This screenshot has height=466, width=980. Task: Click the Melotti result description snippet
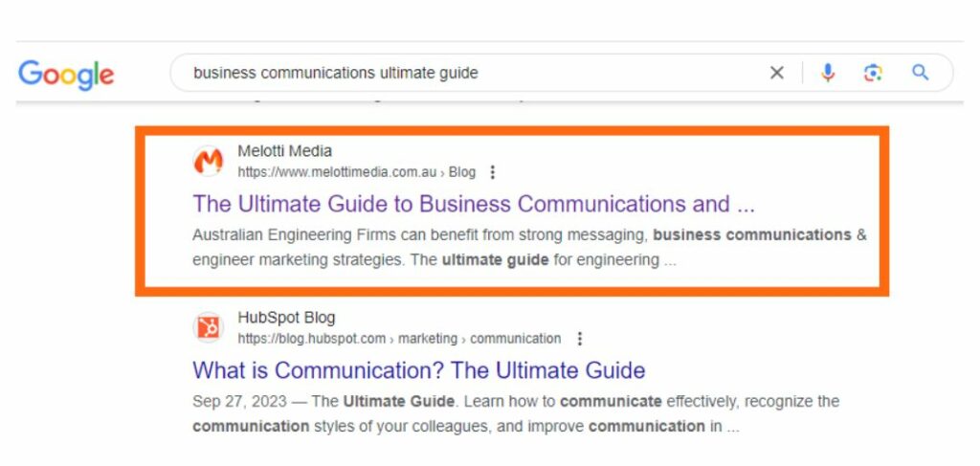529,248
